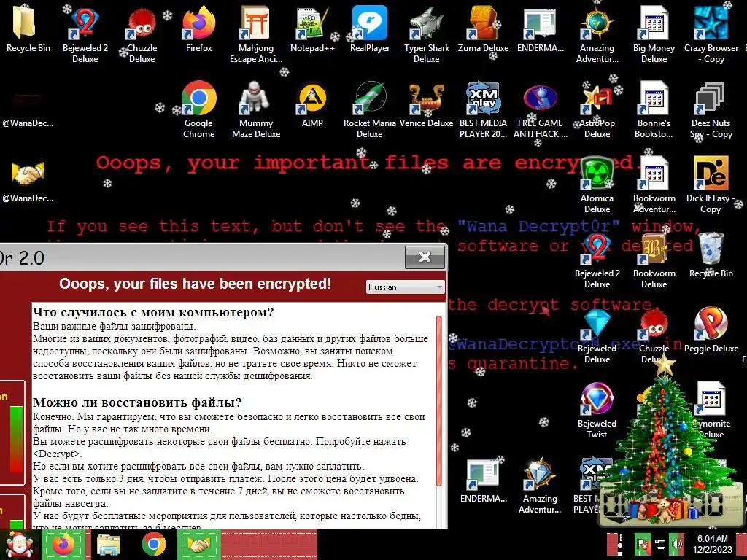
Task: Select BEST MEDIA PLAYER icon in second row
Action: tap(483, 109)
